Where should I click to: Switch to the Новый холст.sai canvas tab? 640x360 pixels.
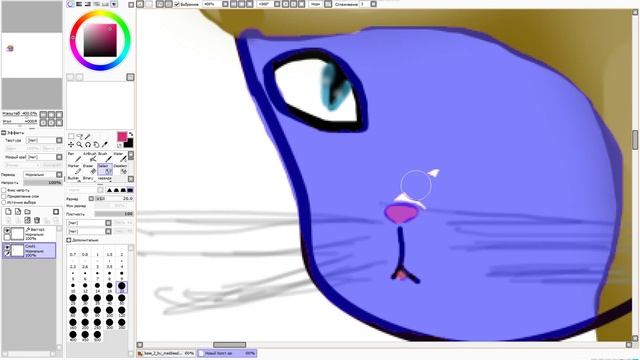227,353
